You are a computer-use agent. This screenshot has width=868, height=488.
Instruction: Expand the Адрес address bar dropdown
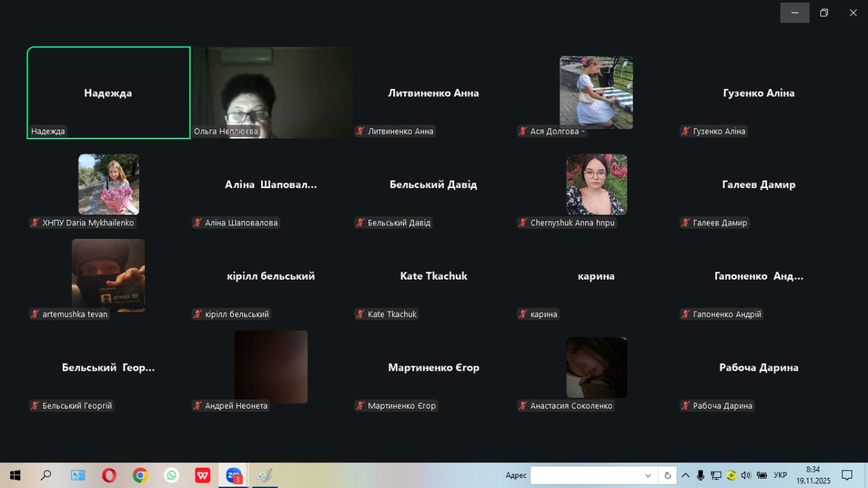pyautogui.click(x=648, y=475)
